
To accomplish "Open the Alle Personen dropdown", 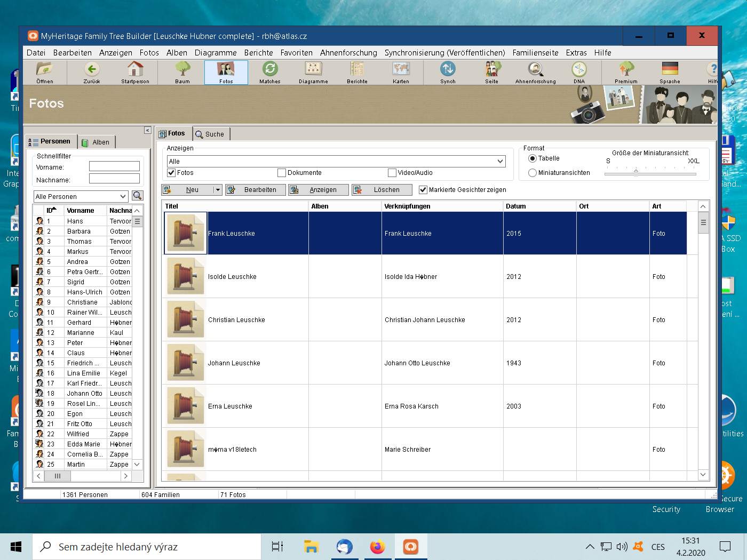I will 123,196.
